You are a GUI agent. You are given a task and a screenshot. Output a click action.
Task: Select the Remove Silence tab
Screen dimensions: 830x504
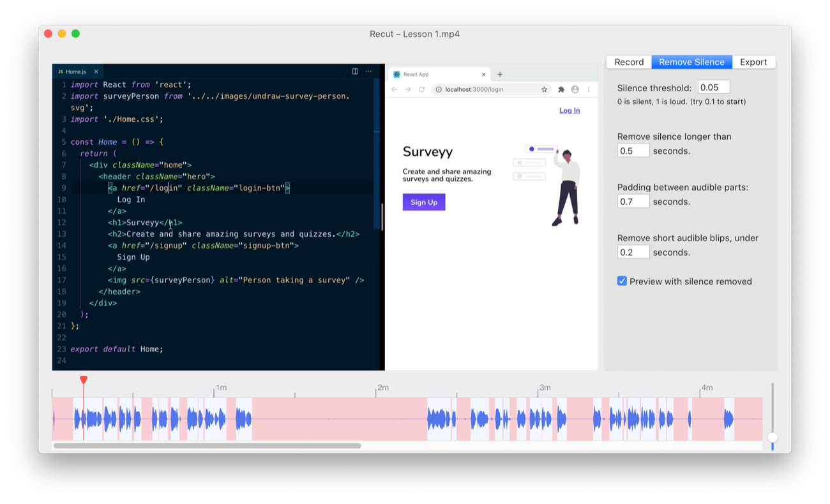[x=691, y=62]
